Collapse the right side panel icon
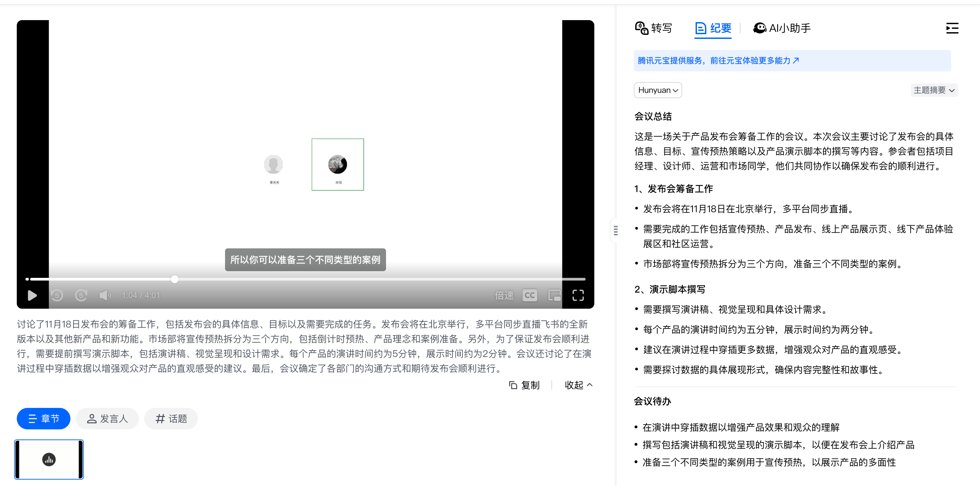 coord(952,28)
